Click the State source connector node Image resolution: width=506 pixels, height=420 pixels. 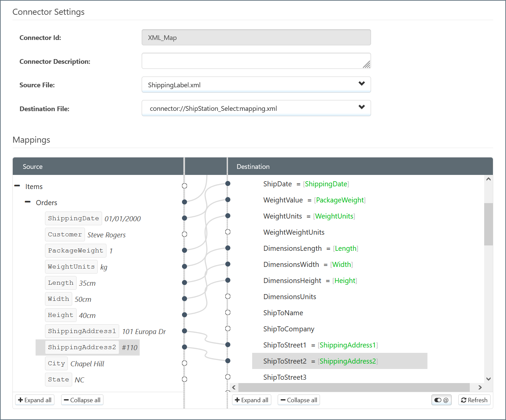click(x=184, y=379)
